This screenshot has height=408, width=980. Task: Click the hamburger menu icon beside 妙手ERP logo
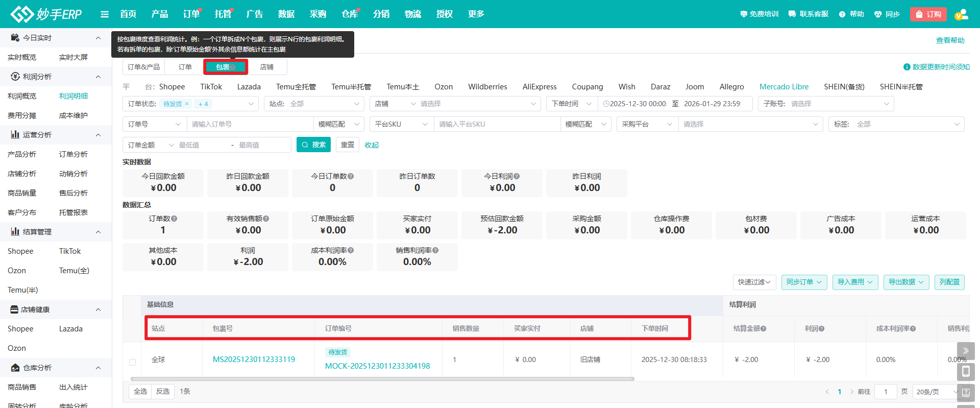(105, 14)
